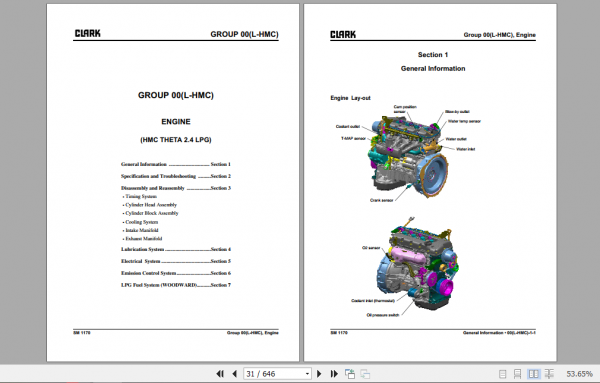The width and height of the screenshot is (600, 383).
Task: Click the 'Electrical System' contents entry
Action: coord(176,261)
